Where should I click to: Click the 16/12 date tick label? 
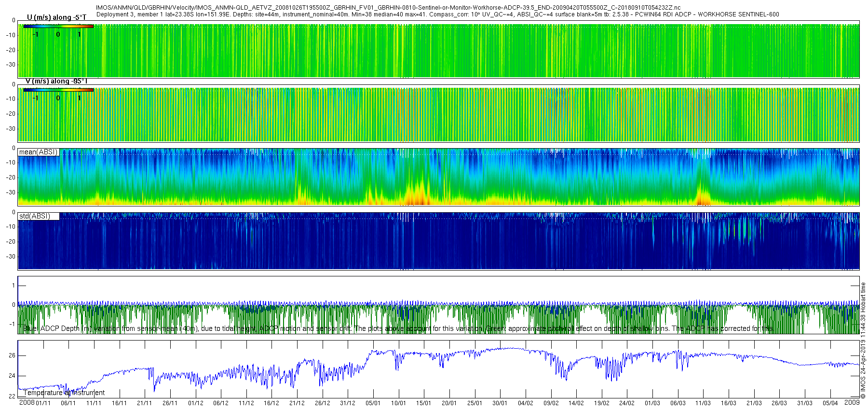coord(271,403)
